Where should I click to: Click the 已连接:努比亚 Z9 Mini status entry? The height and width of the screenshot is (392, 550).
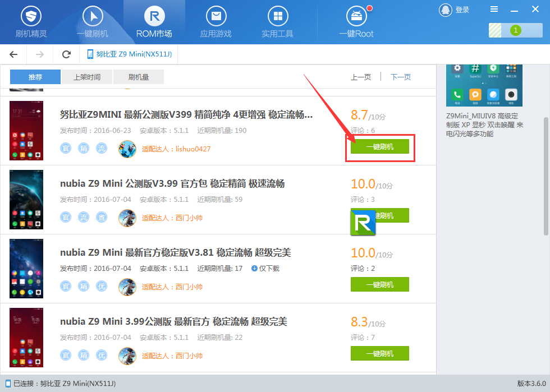pyautogui.click(x=61, y=384)
